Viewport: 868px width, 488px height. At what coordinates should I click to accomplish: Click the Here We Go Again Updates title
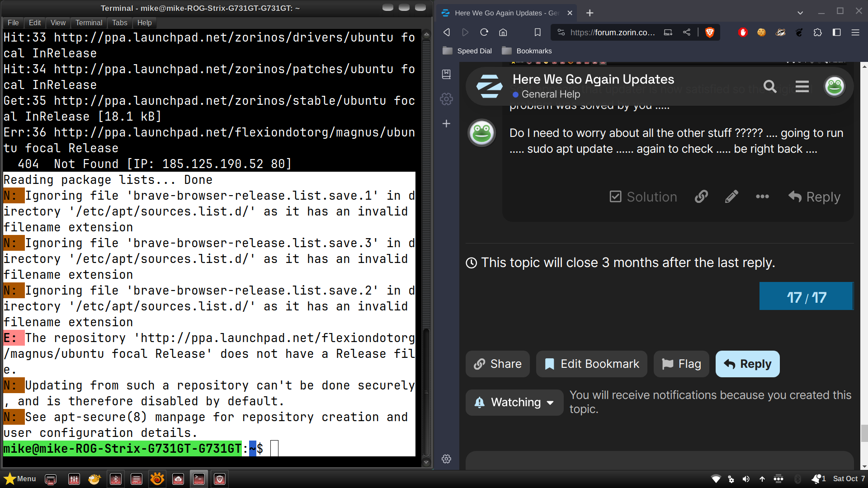pyautogui.click(x=593, y=79)
